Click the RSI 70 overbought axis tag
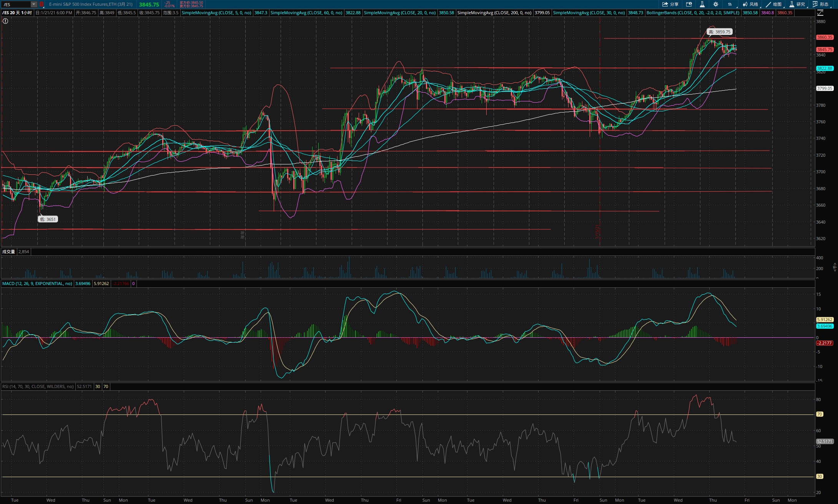This screenshot has height=504, width=838. pos(820,414)
